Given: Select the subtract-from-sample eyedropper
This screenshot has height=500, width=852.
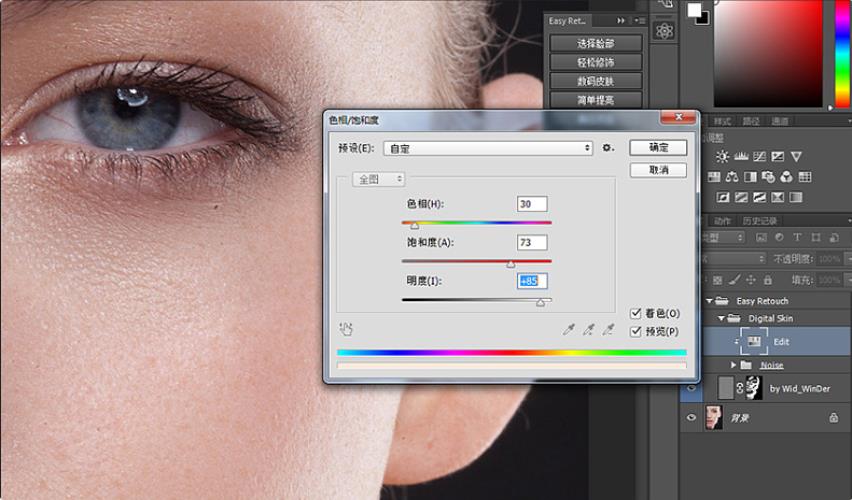Looking at the screenshot, I should point(609,329).
